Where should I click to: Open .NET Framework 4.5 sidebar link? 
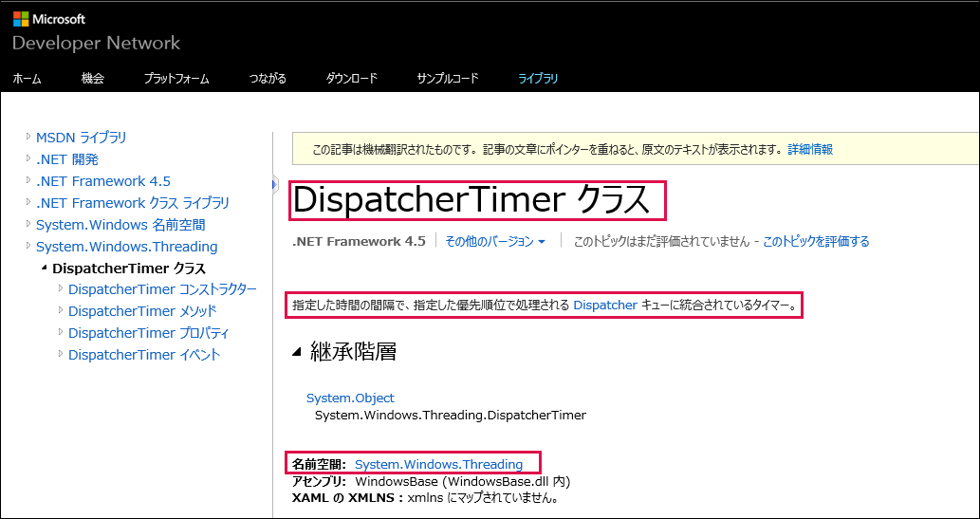tap(103, 181)
